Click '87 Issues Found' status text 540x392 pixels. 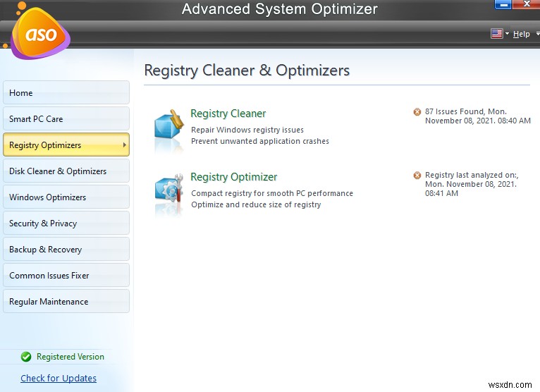(478, 116)
